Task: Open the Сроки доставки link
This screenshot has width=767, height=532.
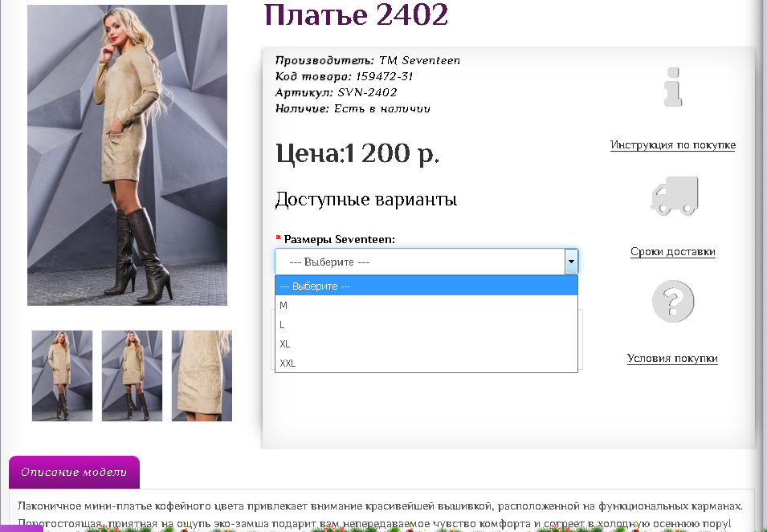Action: point(672,252)
